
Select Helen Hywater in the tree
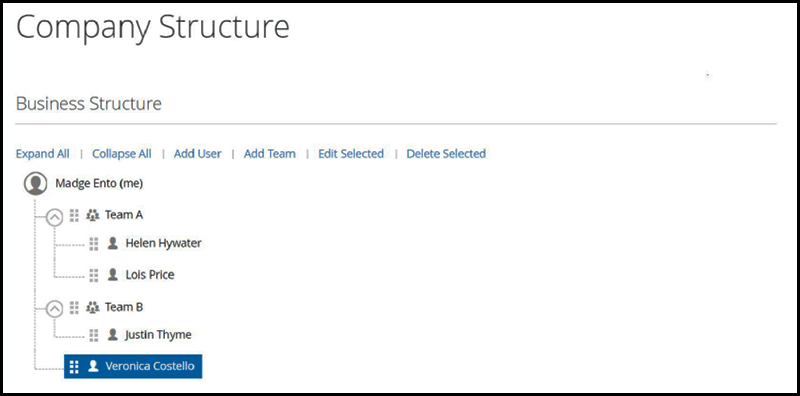[x=163, y=243]
